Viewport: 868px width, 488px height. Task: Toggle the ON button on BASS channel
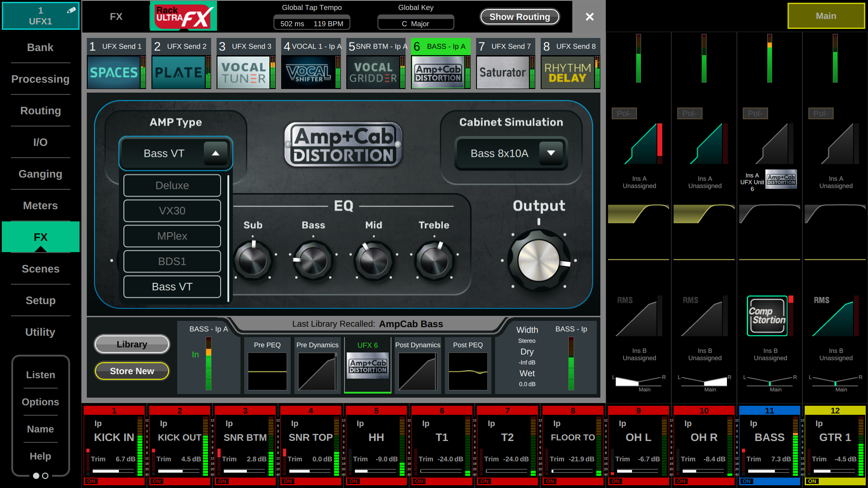point(746,481)
